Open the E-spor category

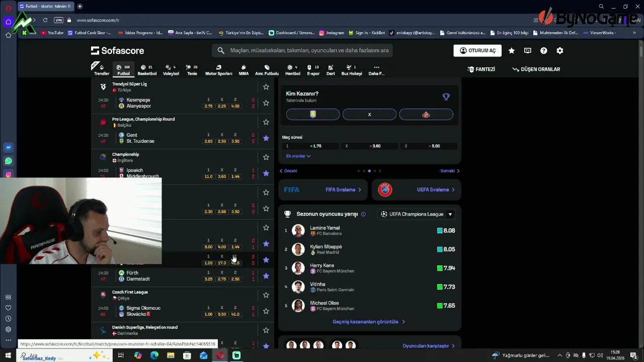tap(313, 70)
